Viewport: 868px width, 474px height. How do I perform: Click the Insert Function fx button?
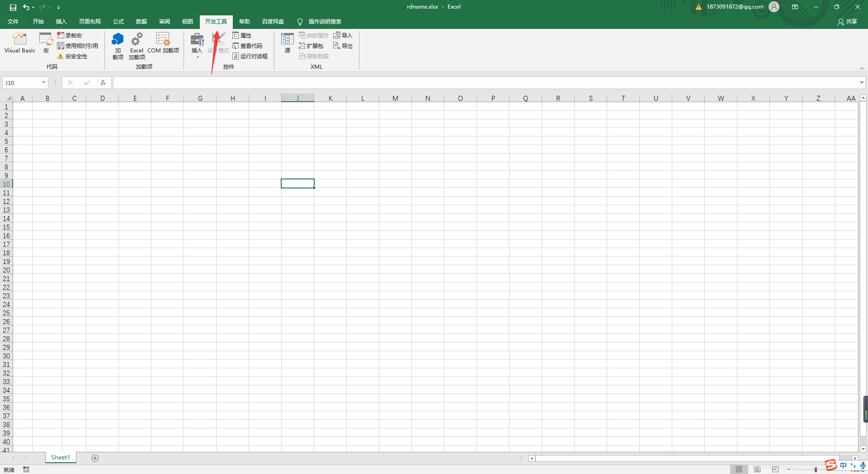coord(103,83)
